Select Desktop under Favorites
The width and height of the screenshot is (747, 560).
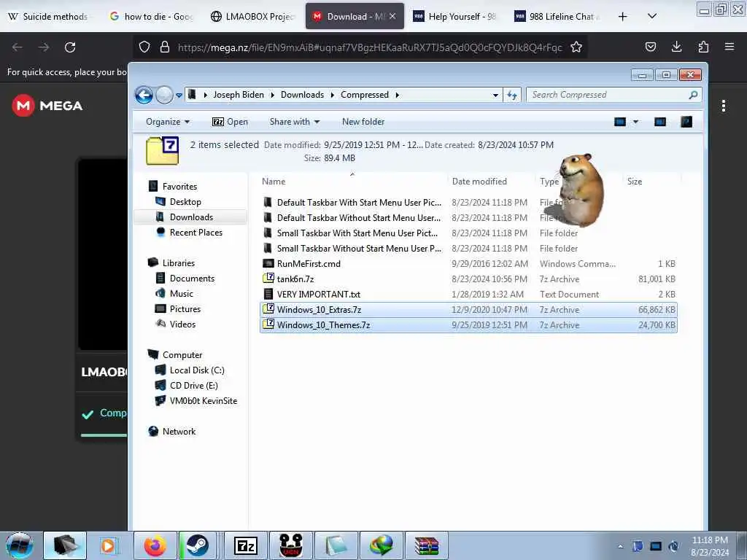click(x=185, y=202)
